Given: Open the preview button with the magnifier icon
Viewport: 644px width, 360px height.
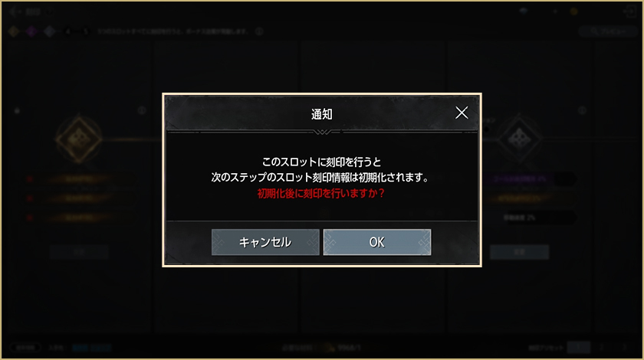Looking at the screenshot, I should 608,31.
